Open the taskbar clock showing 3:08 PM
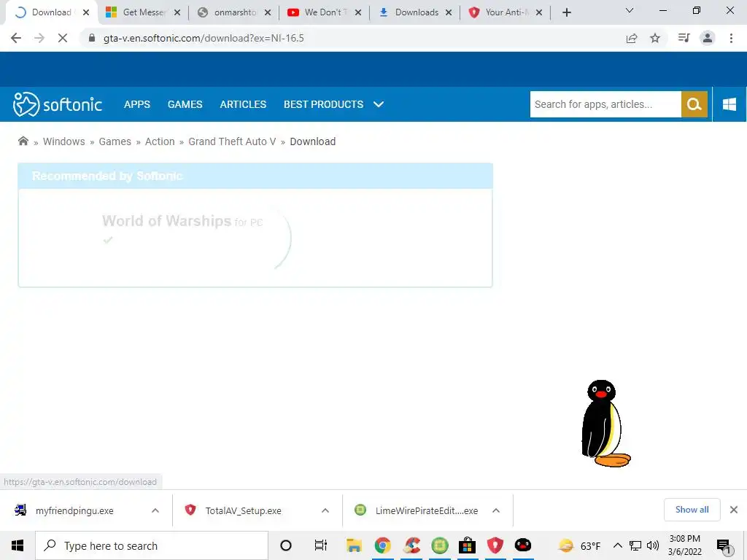 (x=684, y=545)
